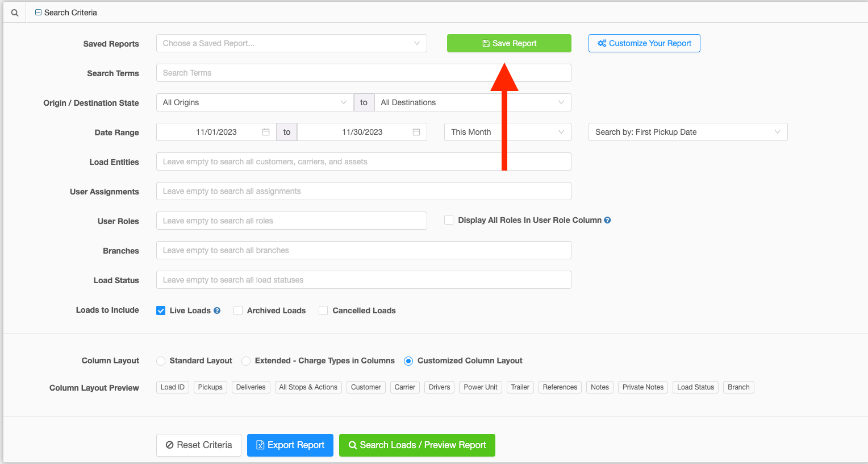Click the Load ID column tag
Image resolution: width=868 pixels, height=464 pixels.
[x=173, y=387]
